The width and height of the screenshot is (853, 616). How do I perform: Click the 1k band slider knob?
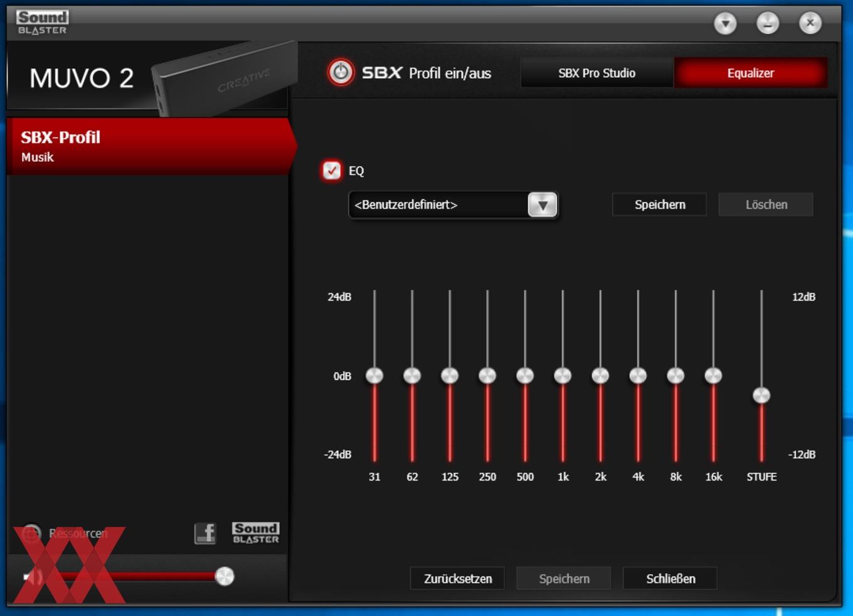(563, 375)
